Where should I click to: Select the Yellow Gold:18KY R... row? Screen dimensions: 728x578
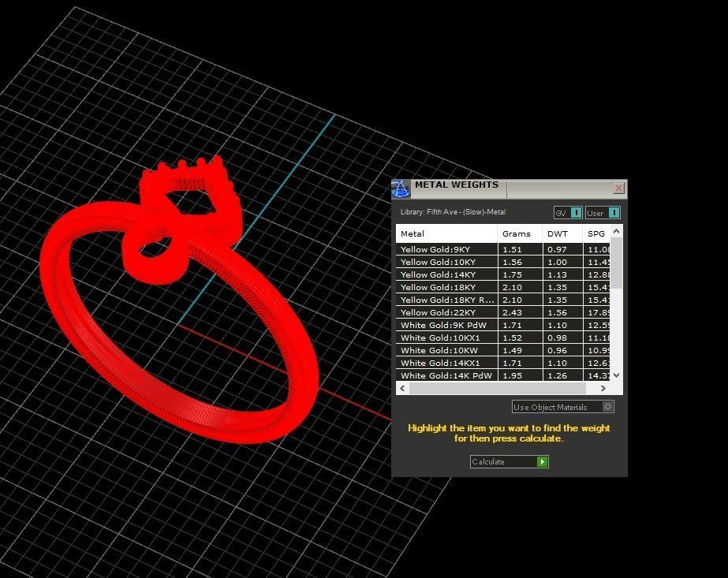click(503, 300)
